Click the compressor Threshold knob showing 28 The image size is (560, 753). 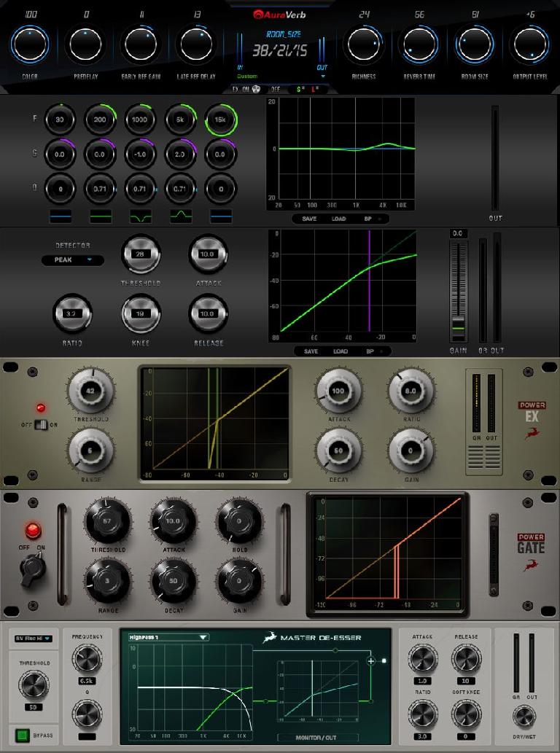tap(140, 254)
